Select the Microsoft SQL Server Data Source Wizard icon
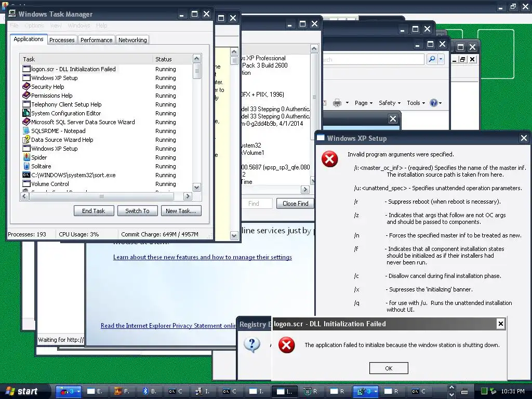Screen dimensions: 532x399 [26, 122]
